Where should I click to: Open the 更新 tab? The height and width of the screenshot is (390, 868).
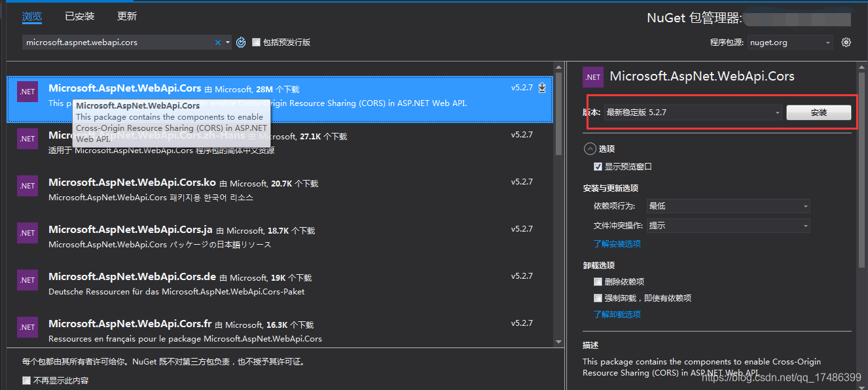[127, 16]
